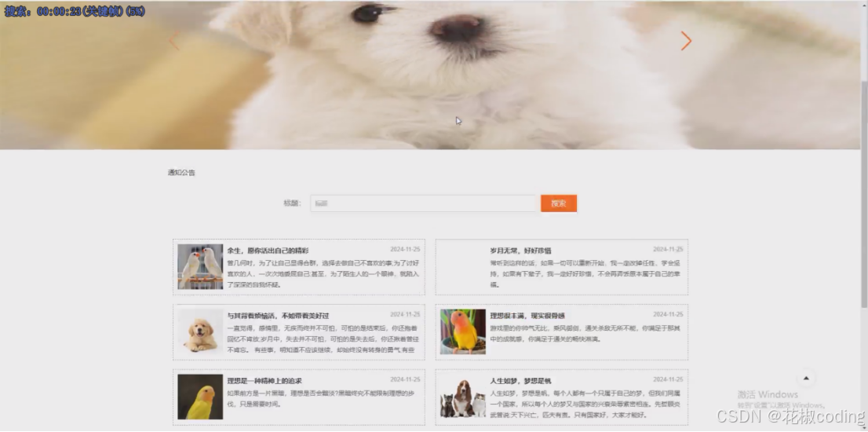Screen dimensions: 868x432
Task: Click summary text starting 常听到这样的话
Action: (585, 274)
